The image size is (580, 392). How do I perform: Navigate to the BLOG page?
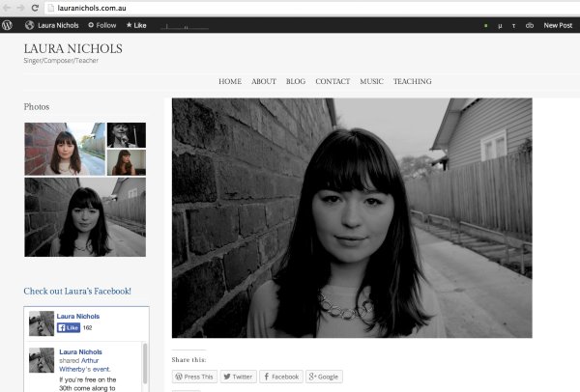(296, 82)
